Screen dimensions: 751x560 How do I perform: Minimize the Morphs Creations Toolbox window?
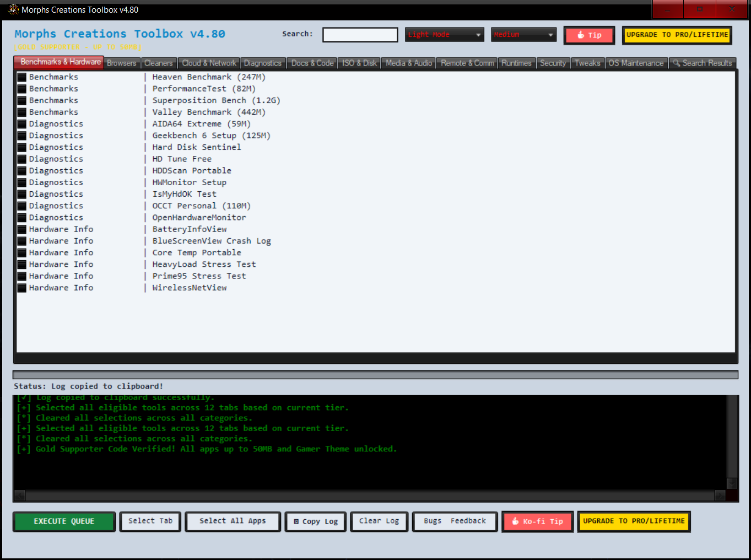668,9
